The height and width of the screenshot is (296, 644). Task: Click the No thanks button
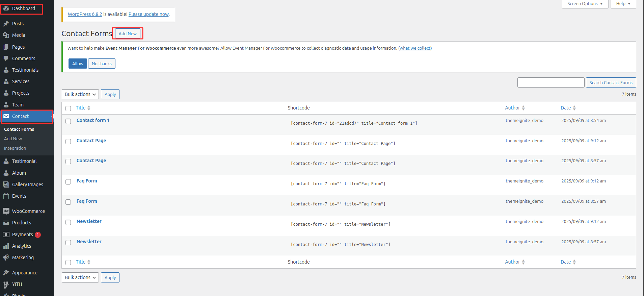(102, 64)
